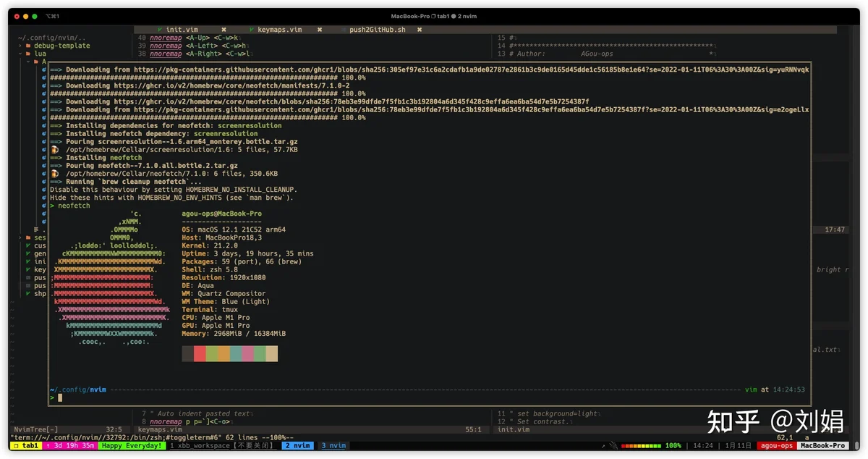Click the MacBook-Pro host segment
868x459 pixels.
click(x=823, y=446)
